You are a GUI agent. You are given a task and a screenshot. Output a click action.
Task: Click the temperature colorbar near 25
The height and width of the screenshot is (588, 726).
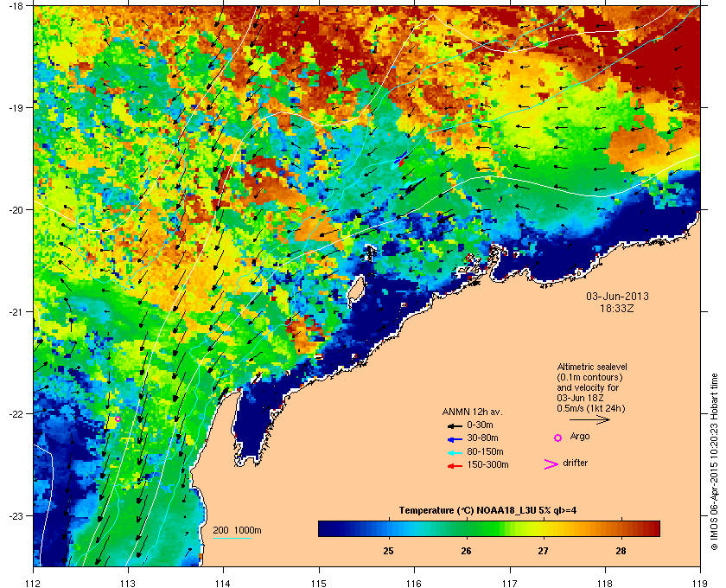pos(388,528)
